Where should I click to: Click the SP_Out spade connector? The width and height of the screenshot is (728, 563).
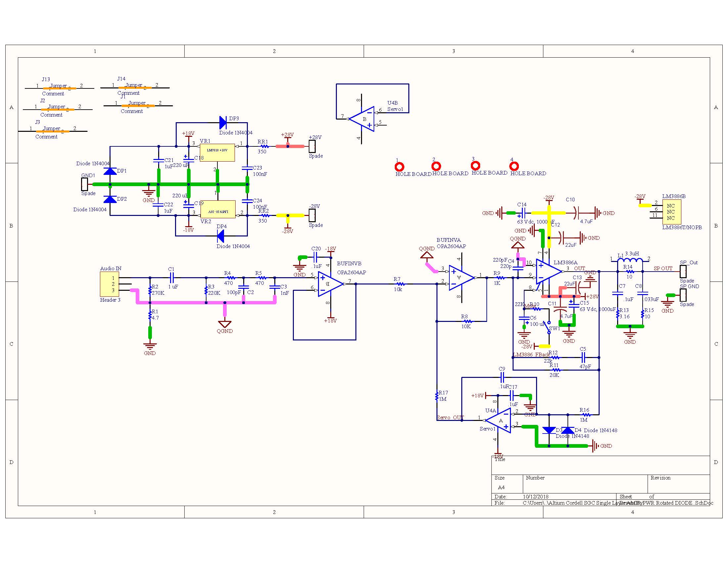click(683, 272)
